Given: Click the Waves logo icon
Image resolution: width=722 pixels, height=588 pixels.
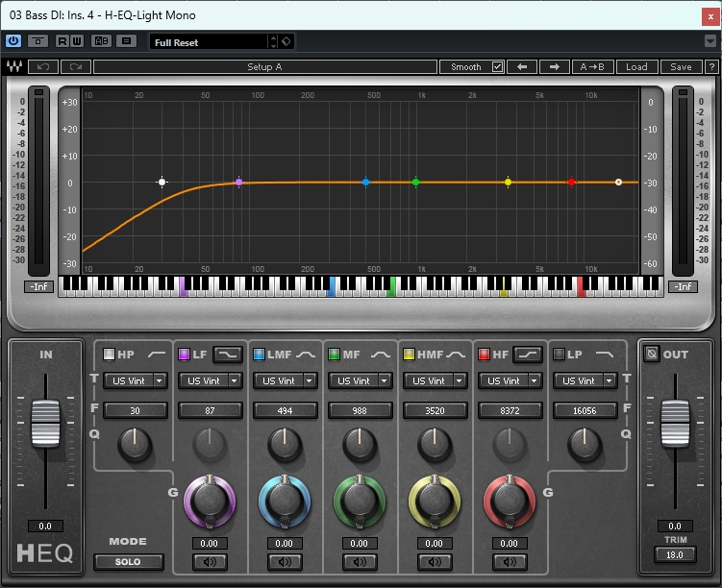Looking at the screenshot, I should (x=14, y=66).
